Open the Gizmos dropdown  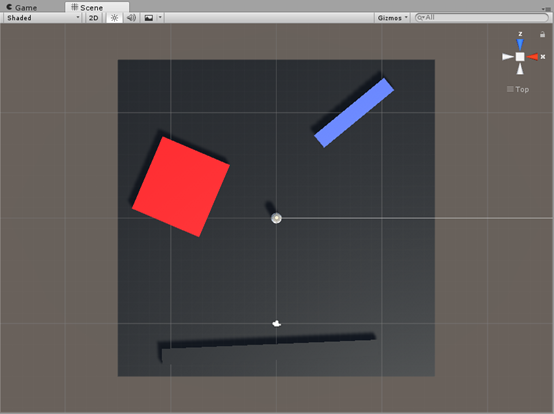pos(392,18)
